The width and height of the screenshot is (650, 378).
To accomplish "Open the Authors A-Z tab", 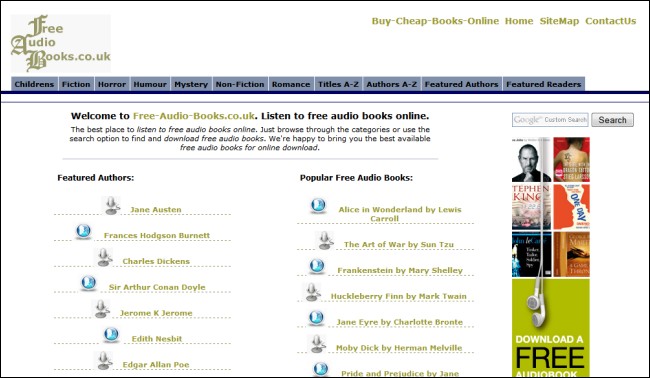I will tap(392, 84).
